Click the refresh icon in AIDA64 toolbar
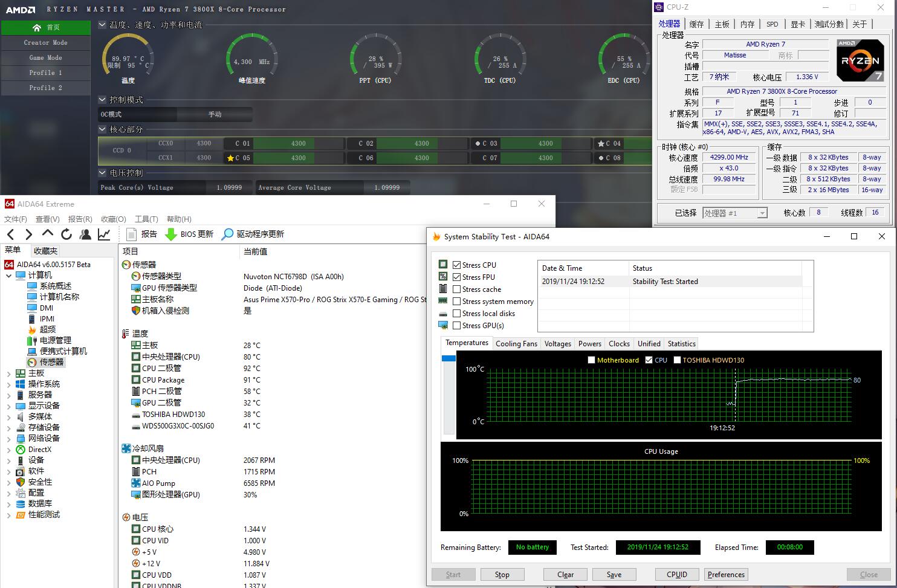The width and height of the screenshot is (897, 588). (x=66, y=234)
